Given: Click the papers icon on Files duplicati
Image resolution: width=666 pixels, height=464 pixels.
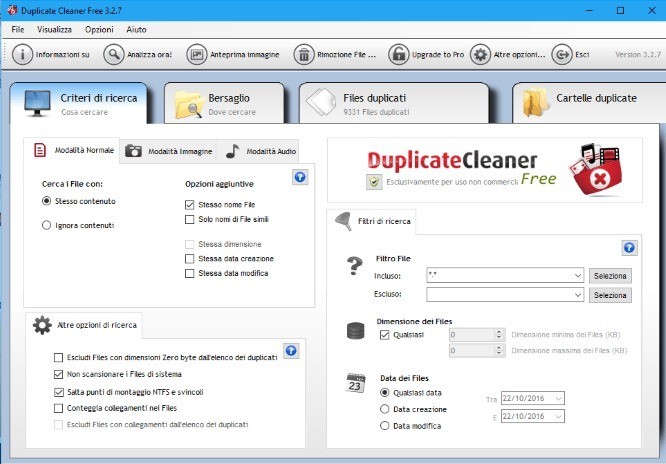Looking at the screenshot, I should point(321,102).
